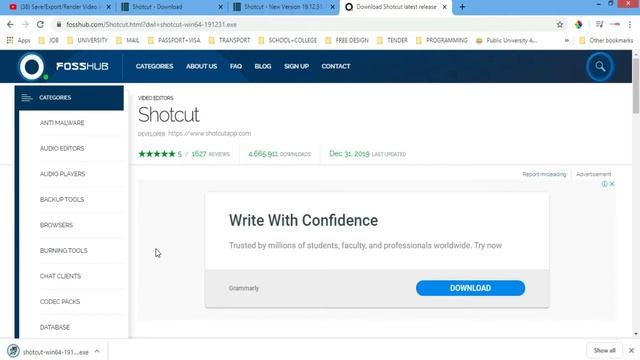Close the YouTube Save/Export/Render tab
This screenshot has height=360, width=640.
pos(109,7)
